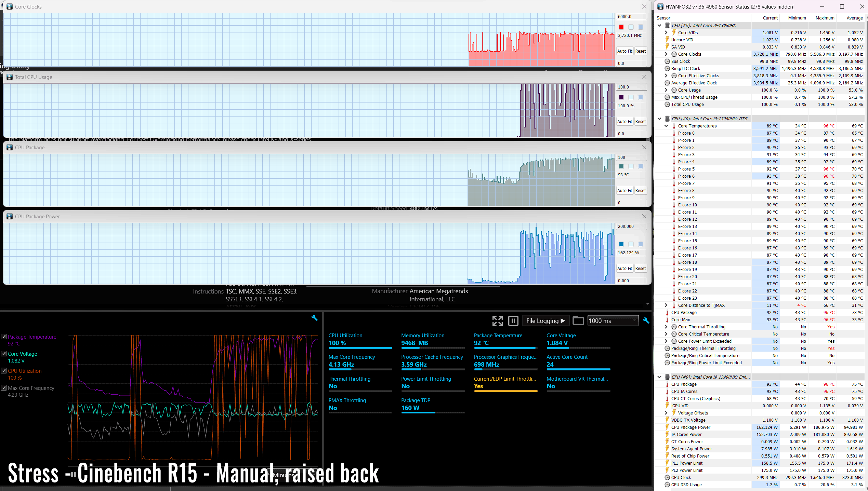Click the CPU Package Power bolt icon

(x=667, y=427)
